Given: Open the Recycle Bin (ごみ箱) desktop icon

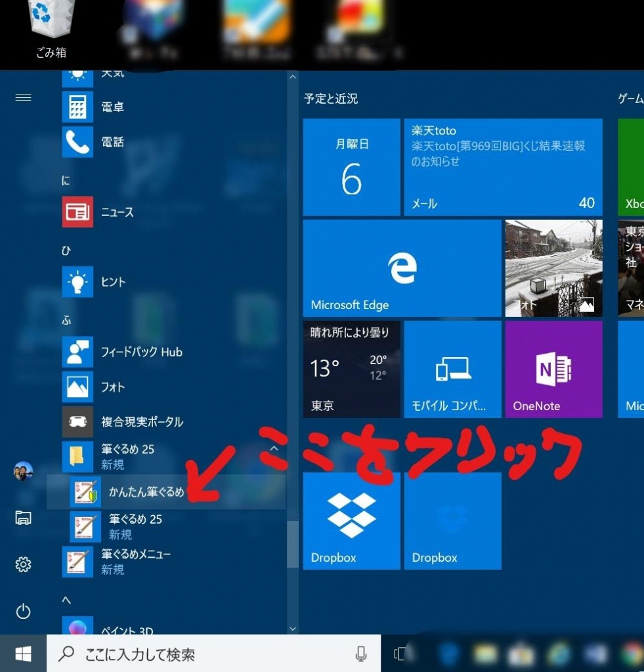Looking at the screenshot, I should point(51,29).
